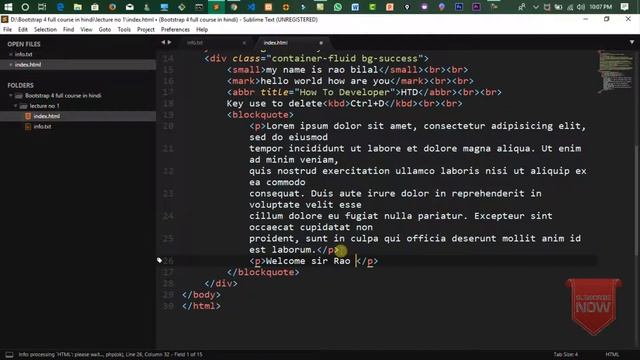Click the minimap code preview
The width and height of the screenshot is (640, 360).
615,71
